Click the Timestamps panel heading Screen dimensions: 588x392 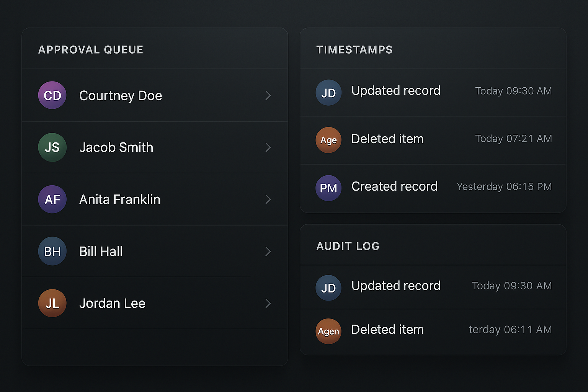[x=354, y=50]
